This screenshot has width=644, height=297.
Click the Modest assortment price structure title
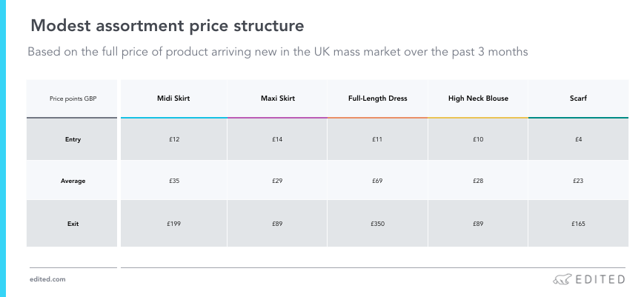[x=167, y=26]
